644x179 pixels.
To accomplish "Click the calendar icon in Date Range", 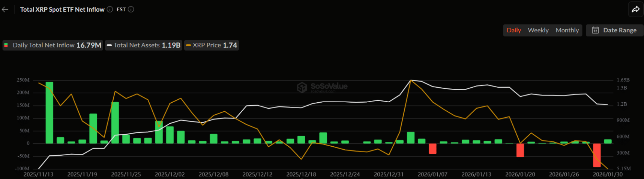I will tap(595, 30).
